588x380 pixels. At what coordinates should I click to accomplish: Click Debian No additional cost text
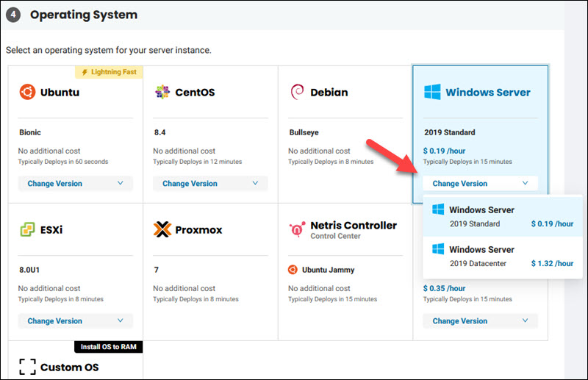pyautogui.click(x=319, y=151)
